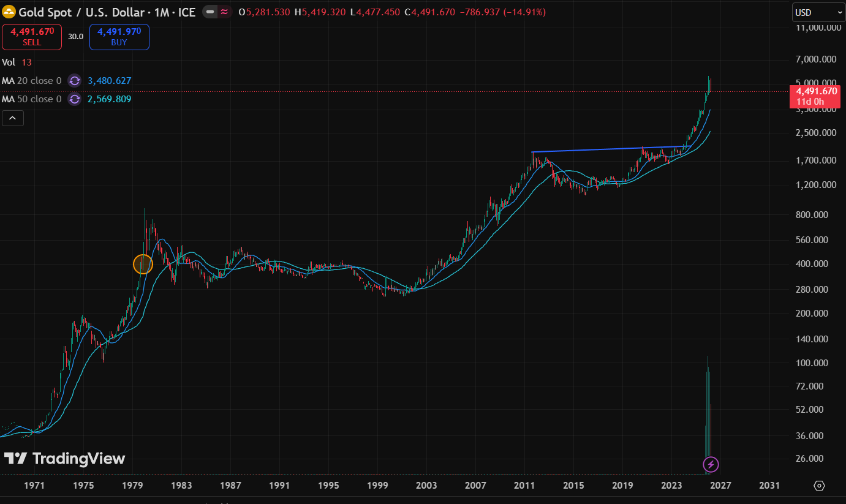Select the MA 20 close indicator label
The image size is (846, 504).
31,81
